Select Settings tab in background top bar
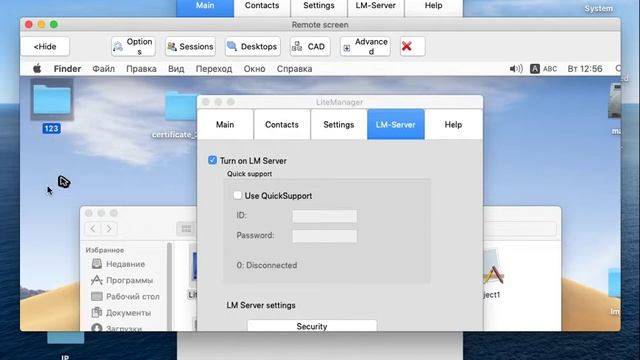Viewport: 640px width, 360px height. coord(319,7)
